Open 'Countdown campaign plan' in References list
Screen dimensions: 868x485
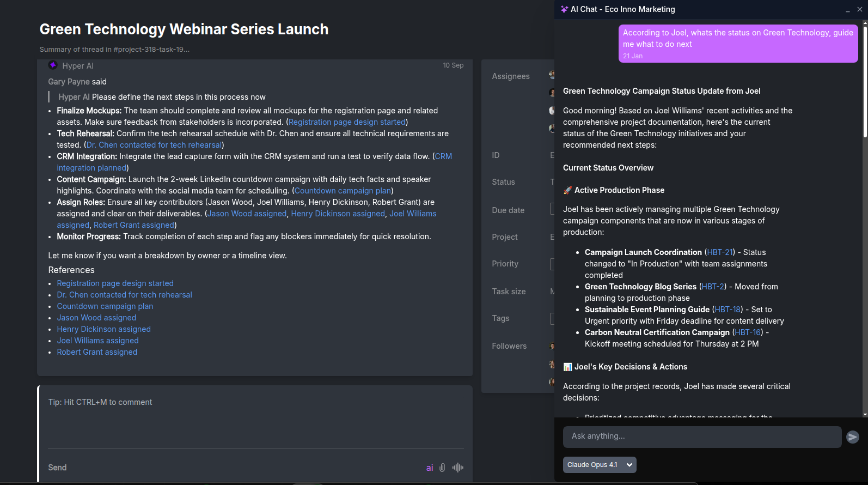pos(105,306)
